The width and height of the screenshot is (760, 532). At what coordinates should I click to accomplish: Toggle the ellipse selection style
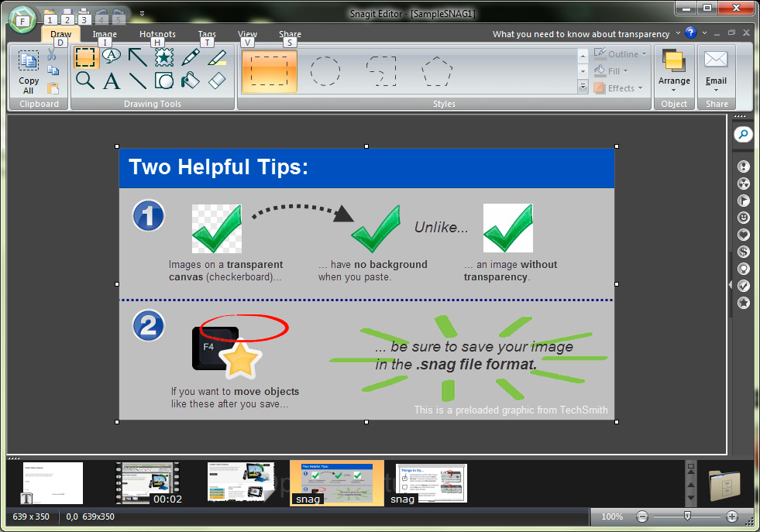[x=325, y=71]
